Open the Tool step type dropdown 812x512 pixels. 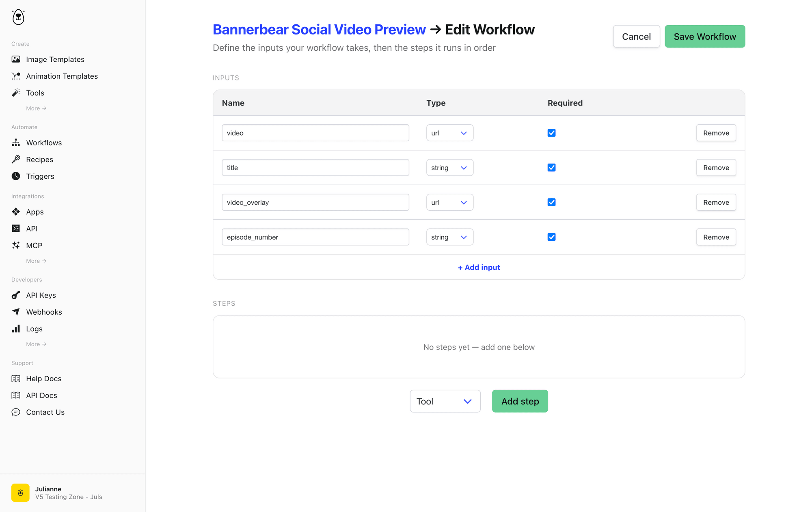pyautogui.click(x=445, y=401)
